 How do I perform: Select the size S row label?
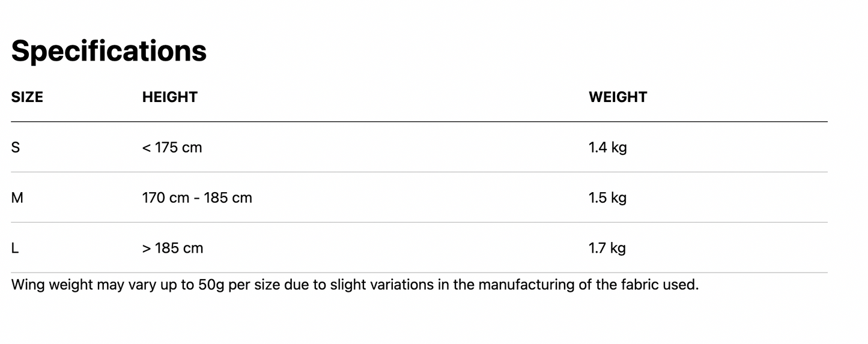tap(16, 147)
